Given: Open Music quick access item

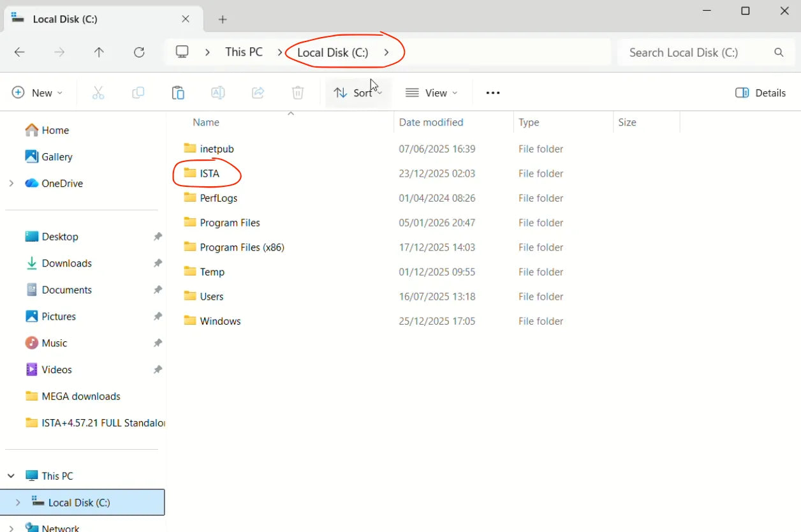Looking at the screenshot, I should 46,343.
